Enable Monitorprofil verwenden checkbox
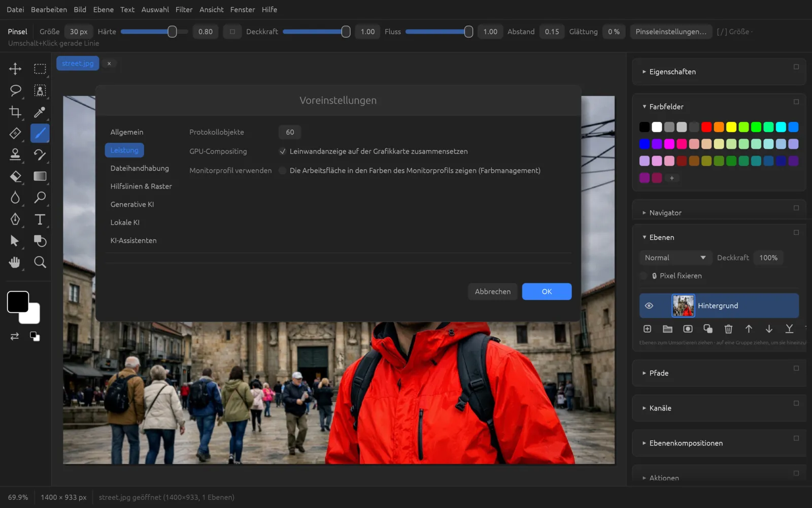This screenshot has width=812, height=508. [x=283, y=171]
